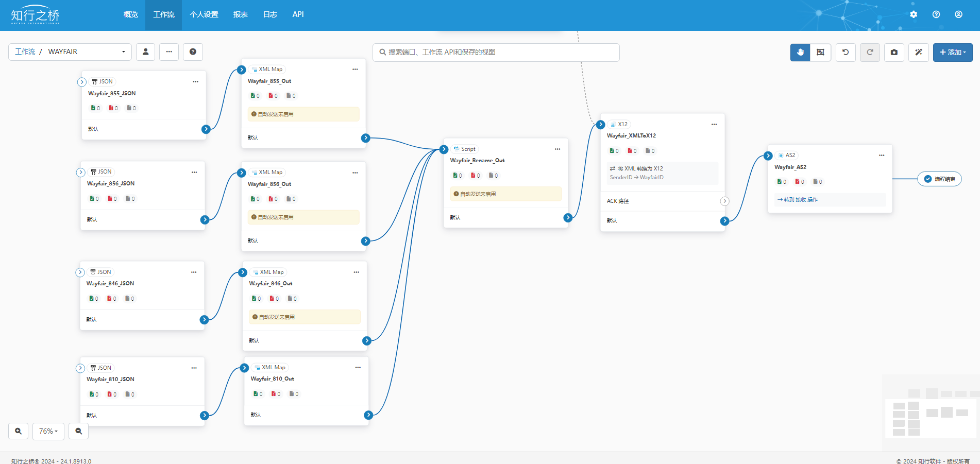Open options menu of Wayfair_810_JSON connector
The image size is (980, 464).
pyautogui.click(x=194, y=368)
